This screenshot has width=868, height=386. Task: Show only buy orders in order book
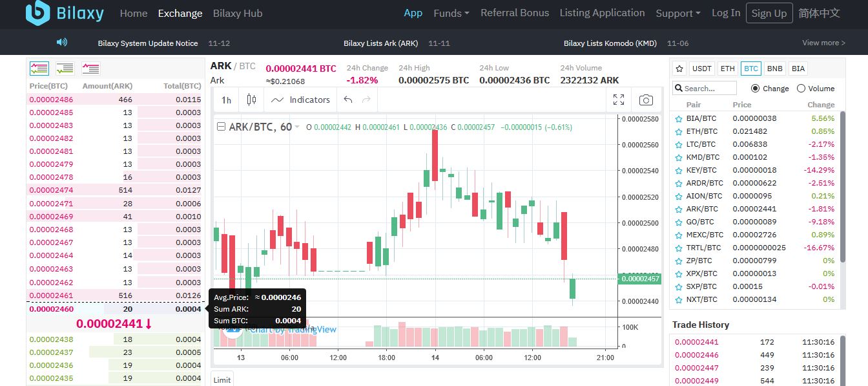coord(65,68)
